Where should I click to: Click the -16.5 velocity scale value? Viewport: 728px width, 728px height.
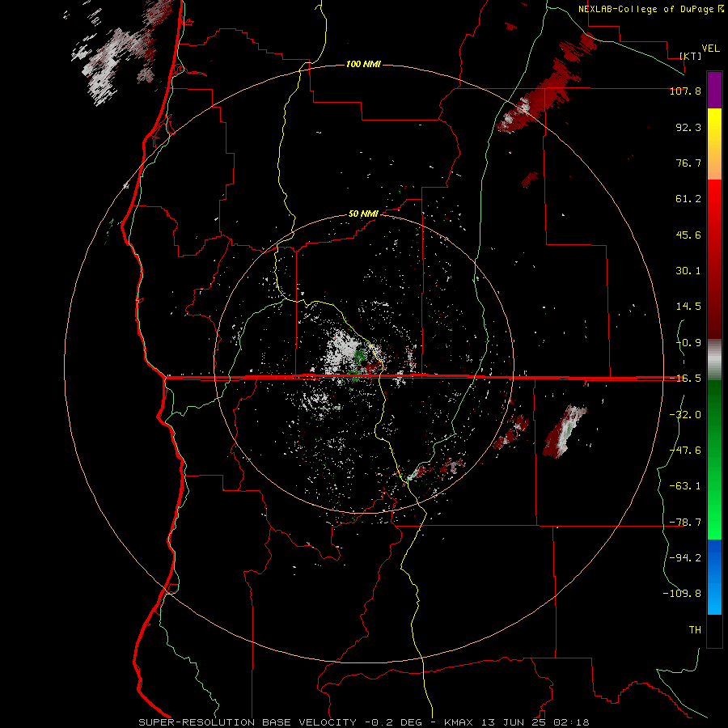click(x=685, y=379)
